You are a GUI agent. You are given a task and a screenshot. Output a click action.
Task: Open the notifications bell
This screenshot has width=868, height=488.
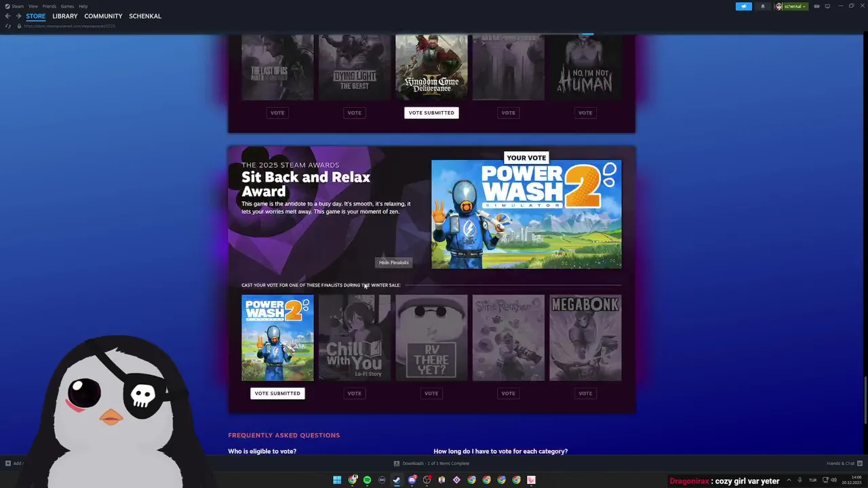(x=762, y=6)
